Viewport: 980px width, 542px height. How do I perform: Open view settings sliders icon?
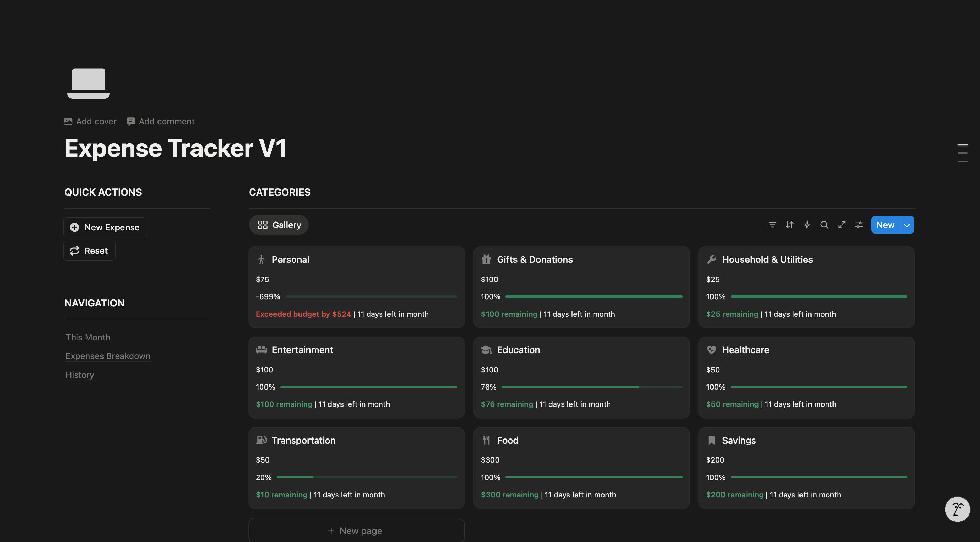[859, 225]
